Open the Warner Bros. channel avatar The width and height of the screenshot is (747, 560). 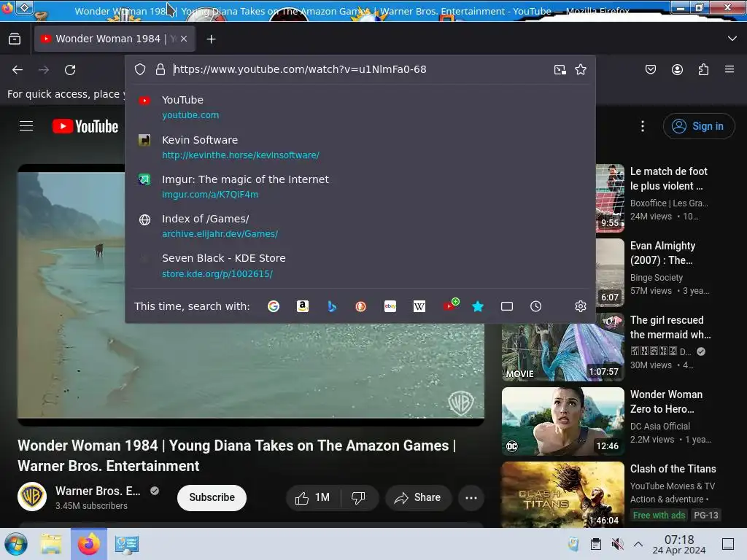tap(32, 497)
